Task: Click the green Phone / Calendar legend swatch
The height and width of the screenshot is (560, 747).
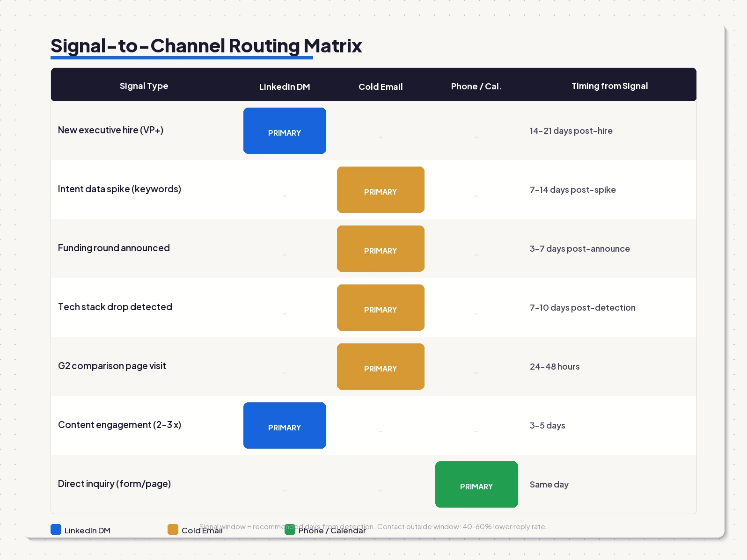Action: pos(290,529)
